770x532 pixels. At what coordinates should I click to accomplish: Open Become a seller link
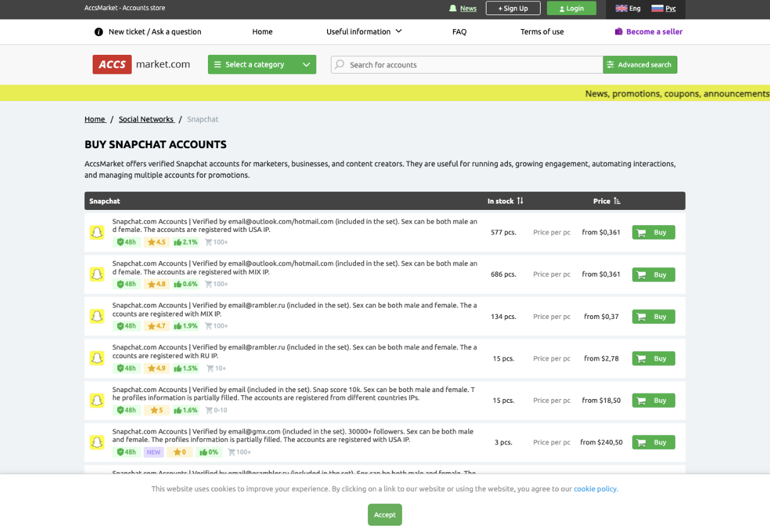point(654,32)
